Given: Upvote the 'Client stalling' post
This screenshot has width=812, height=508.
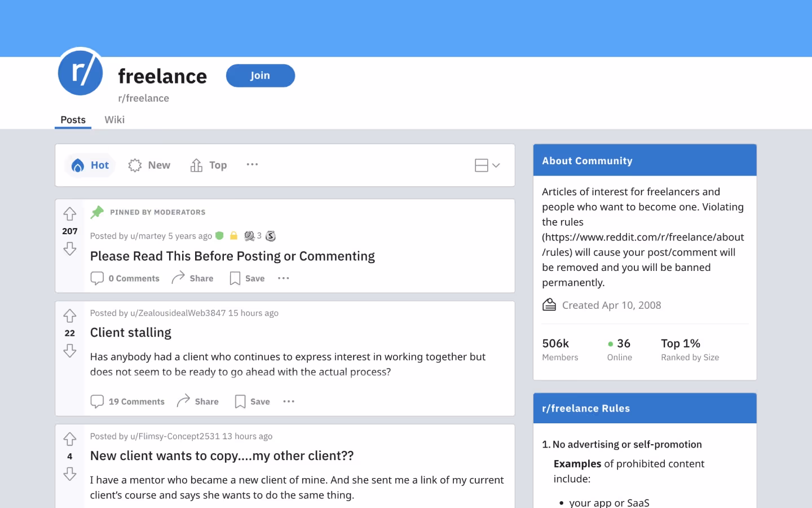Looking at the screenshot, I should (70, 316).
